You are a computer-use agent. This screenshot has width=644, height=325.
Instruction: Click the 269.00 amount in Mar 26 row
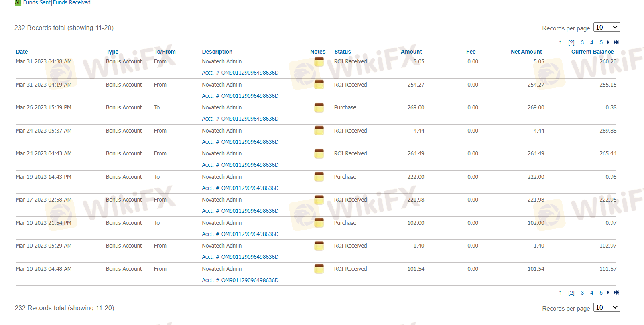pos(416,108)
